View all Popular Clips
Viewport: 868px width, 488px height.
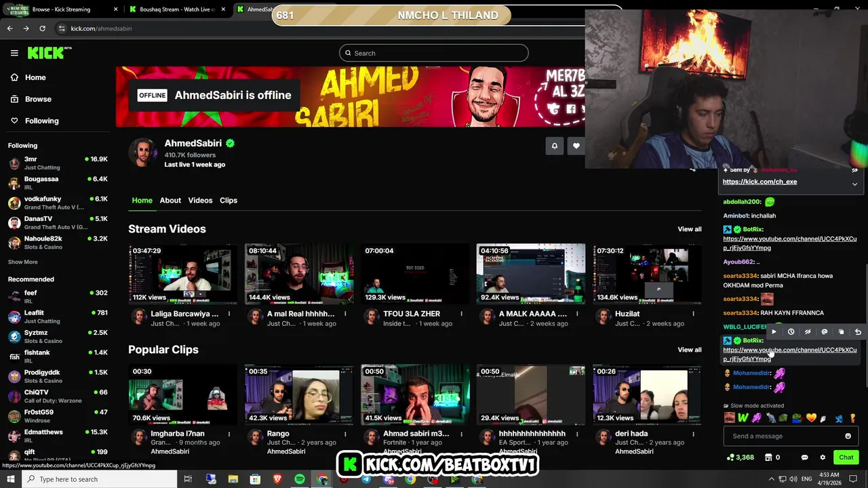pos(690,350)
